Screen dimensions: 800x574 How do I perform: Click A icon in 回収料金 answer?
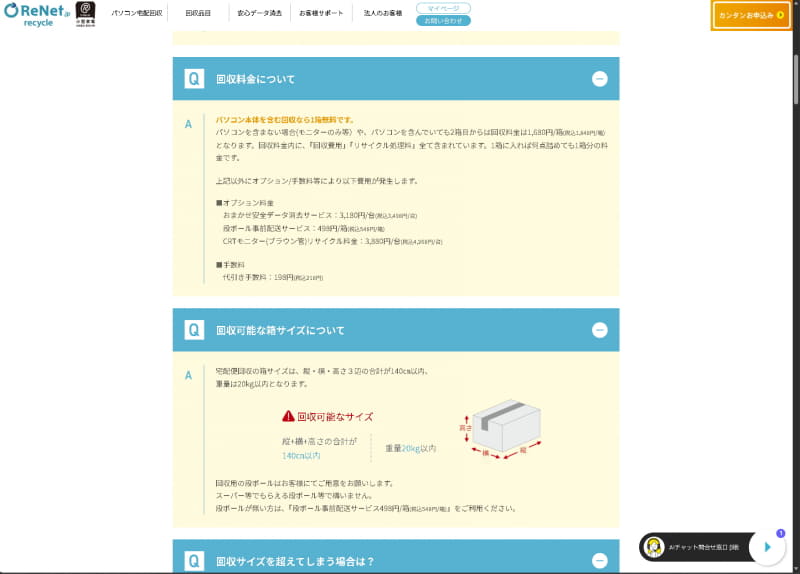188,124
